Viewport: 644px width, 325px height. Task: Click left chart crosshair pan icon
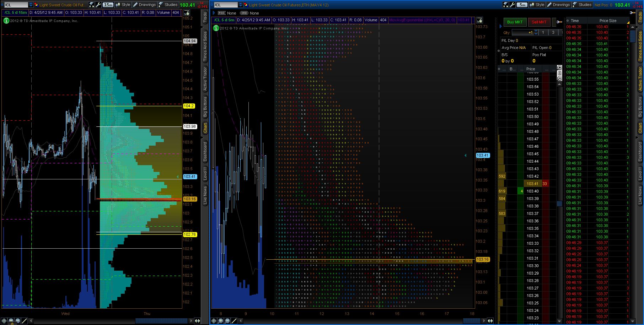4,320
